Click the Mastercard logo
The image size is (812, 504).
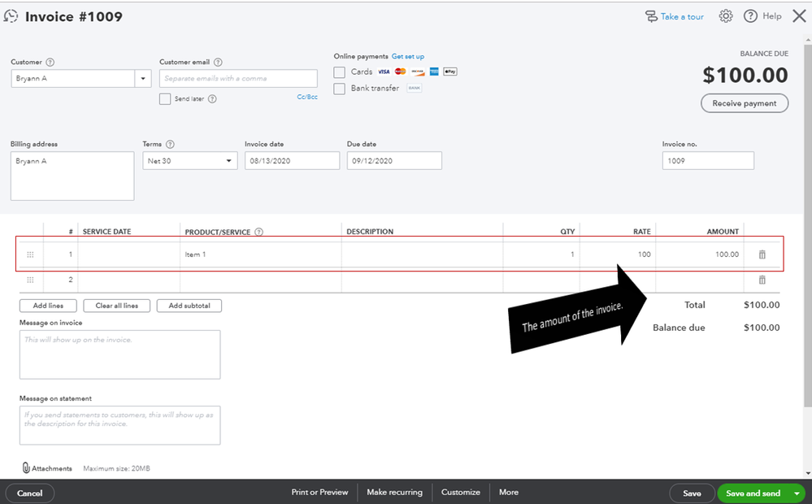(x=400, y=72)
